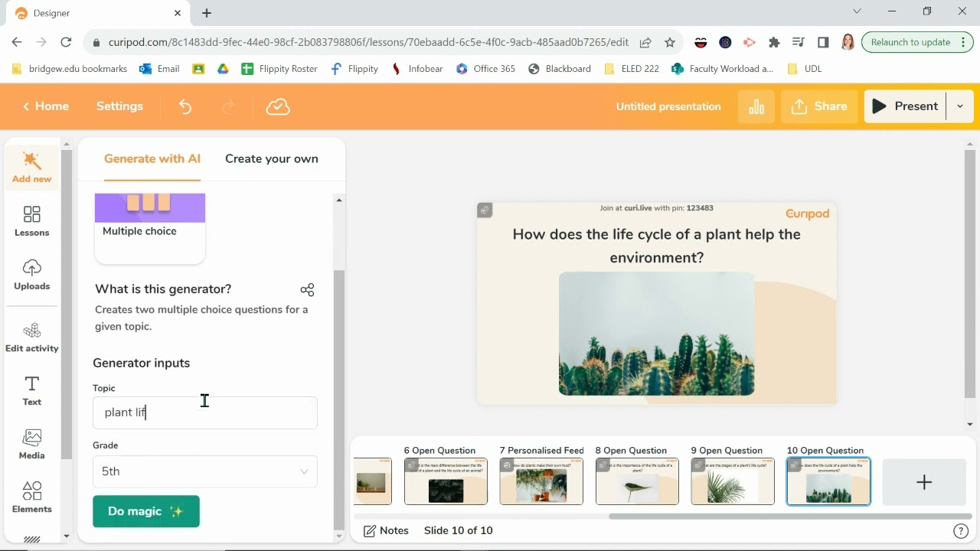Viewport: 980px width, 551px height.
Task: Click the undo arrow icon
Action: (x=185, y=106)
